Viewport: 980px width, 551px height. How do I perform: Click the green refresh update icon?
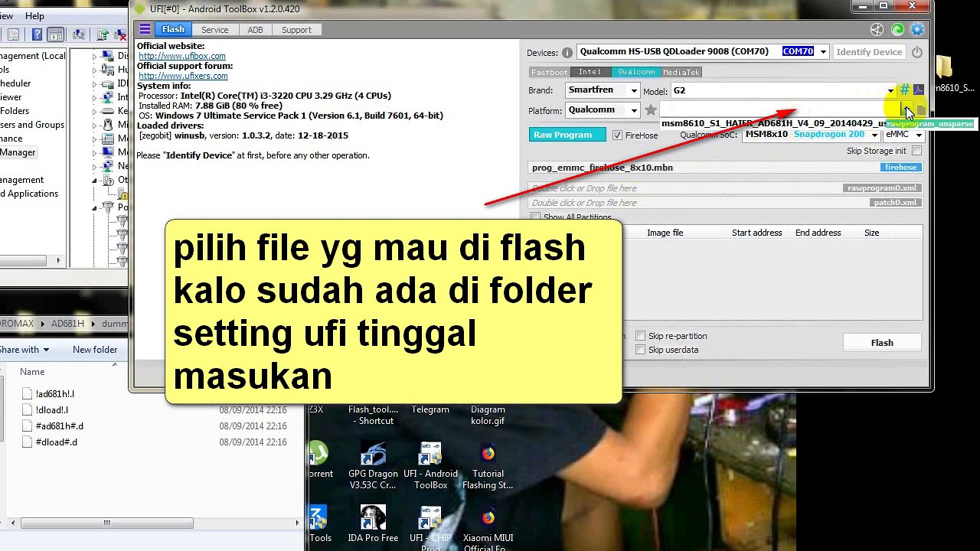coord(897,29)
